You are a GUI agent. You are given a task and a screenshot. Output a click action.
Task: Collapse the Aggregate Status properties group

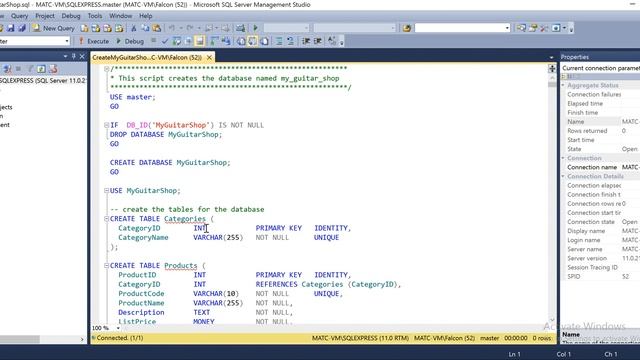pos(563,85)
